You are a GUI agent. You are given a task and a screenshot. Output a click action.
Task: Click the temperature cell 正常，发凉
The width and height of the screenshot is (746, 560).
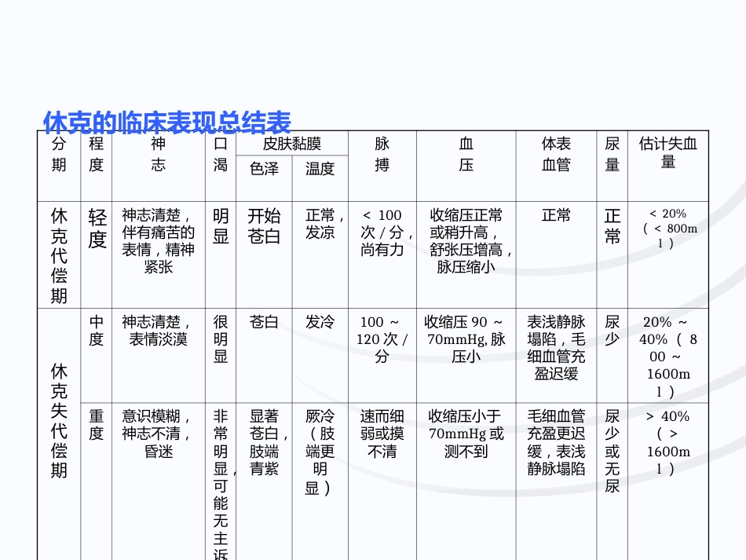pyautogui.click(x=320, y=255)
